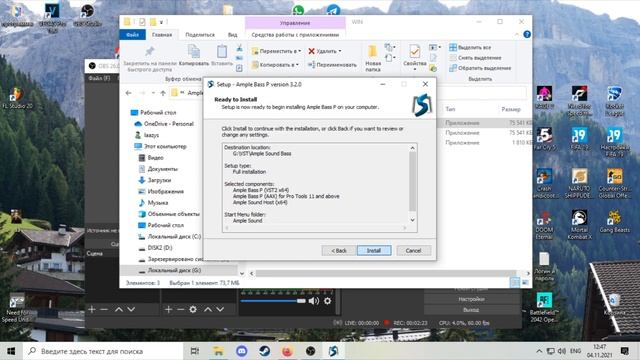
Task: Click Обратить выделение in ribbon
Action: 480,68
